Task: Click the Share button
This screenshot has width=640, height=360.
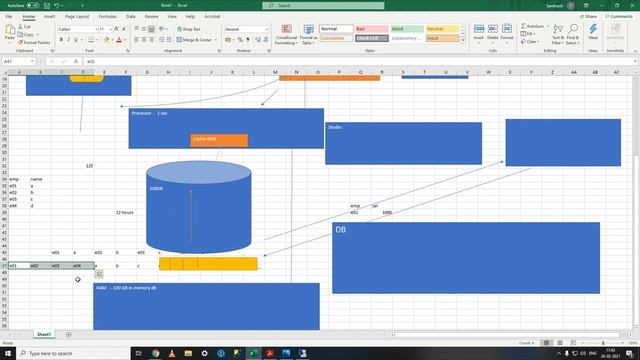Action: tap(588, 16)
